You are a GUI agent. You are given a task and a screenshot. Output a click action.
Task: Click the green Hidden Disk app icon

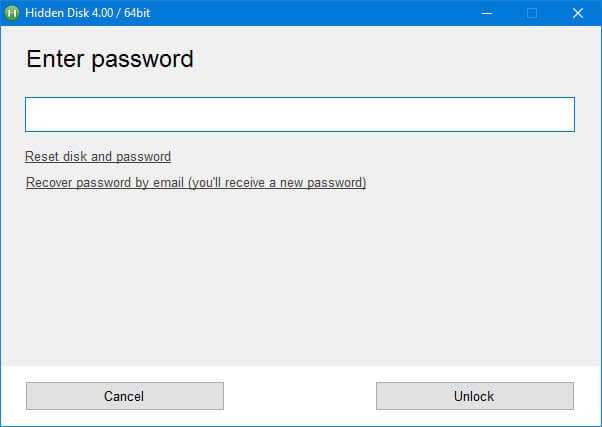(x=13, y=13)
